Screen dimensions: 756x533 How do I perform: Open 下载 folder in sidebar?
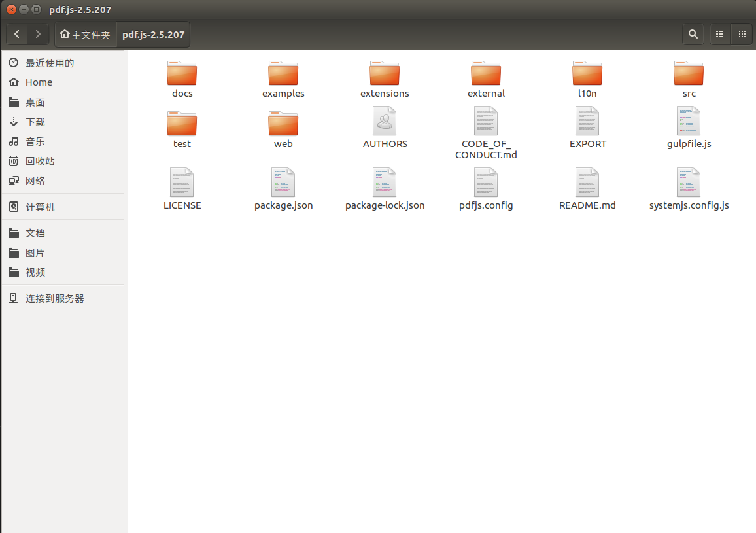63,122
